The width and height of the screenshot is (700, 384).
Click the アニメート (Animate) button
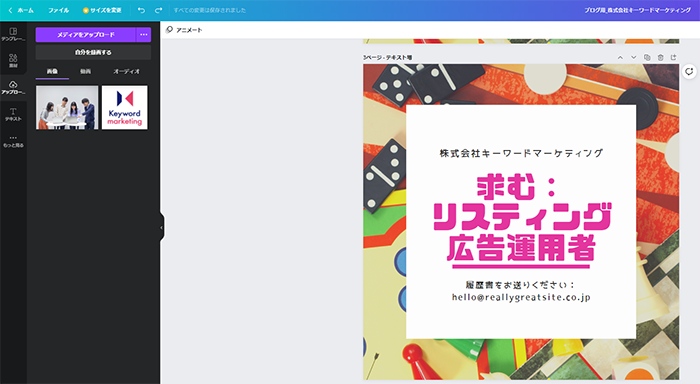click(x=184, y=30)
